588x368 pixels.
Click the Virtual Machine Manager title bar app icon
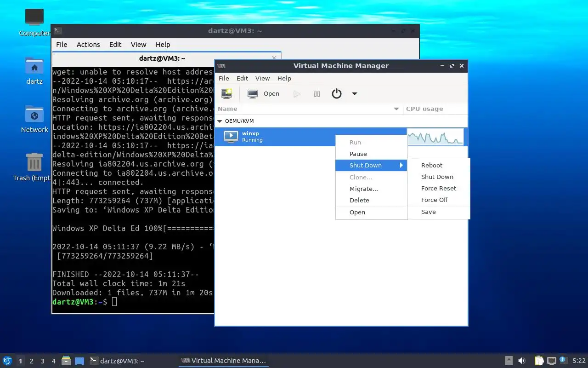click(x=221, y=66)
